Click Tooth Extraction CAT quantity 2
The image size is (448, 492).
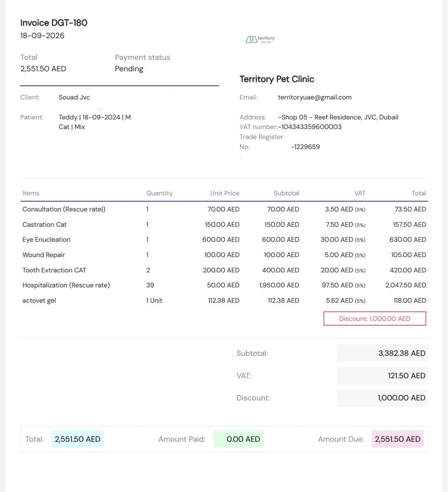pyautogui.click(x=148, y=270)
